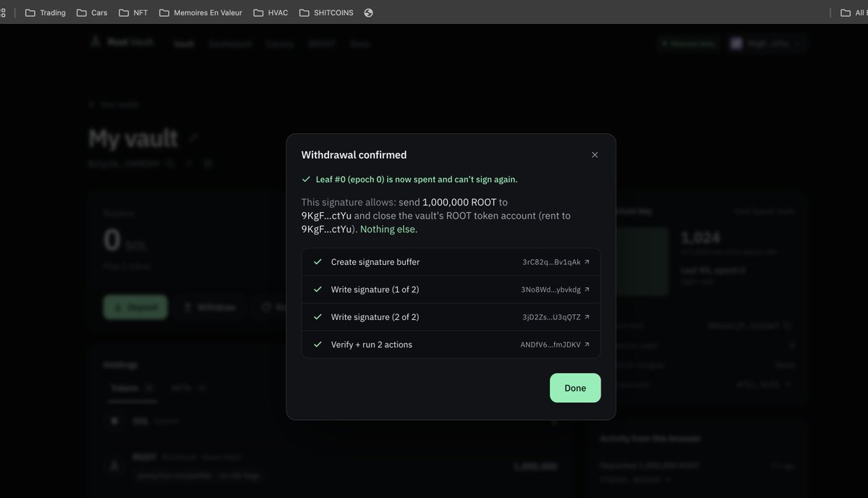Screen dimensions: 868x498
Task: Open the All Bookmarks folder
Action: click(854, 12)
